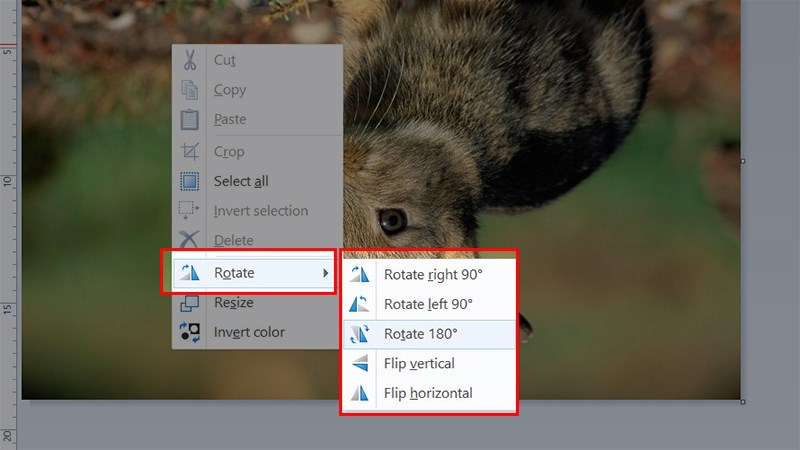Image resolution: width=800 pixels, height=450 pixels.
Task: Select Crop in the context menu
Action: click(257, 152)
